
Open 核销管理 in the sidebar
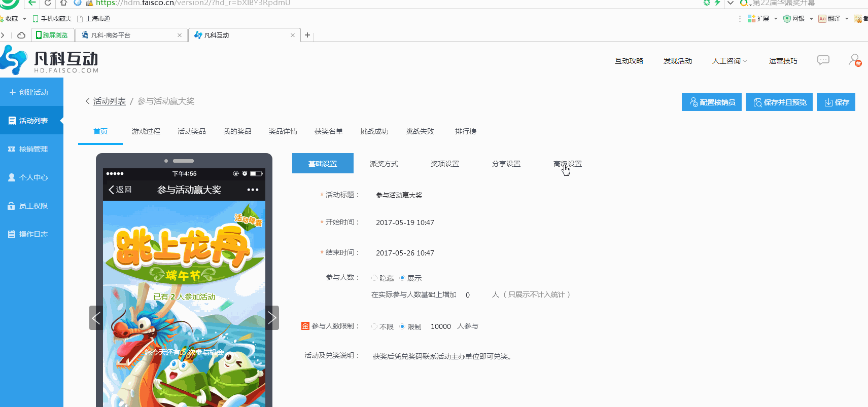coord(31,149)
